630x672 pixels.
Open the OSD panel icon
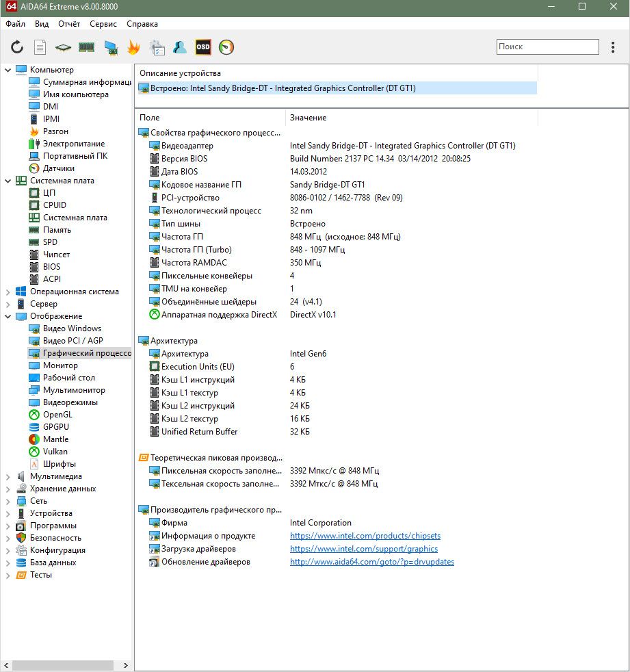(x=203, y=47)
